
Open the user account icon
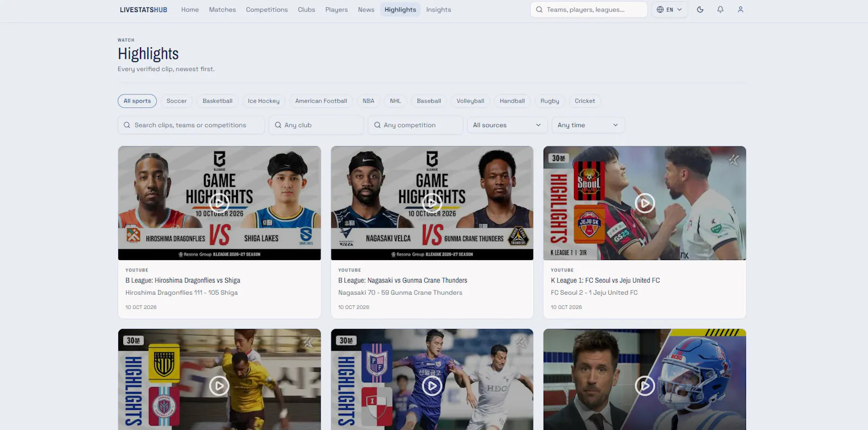point(741,10)
